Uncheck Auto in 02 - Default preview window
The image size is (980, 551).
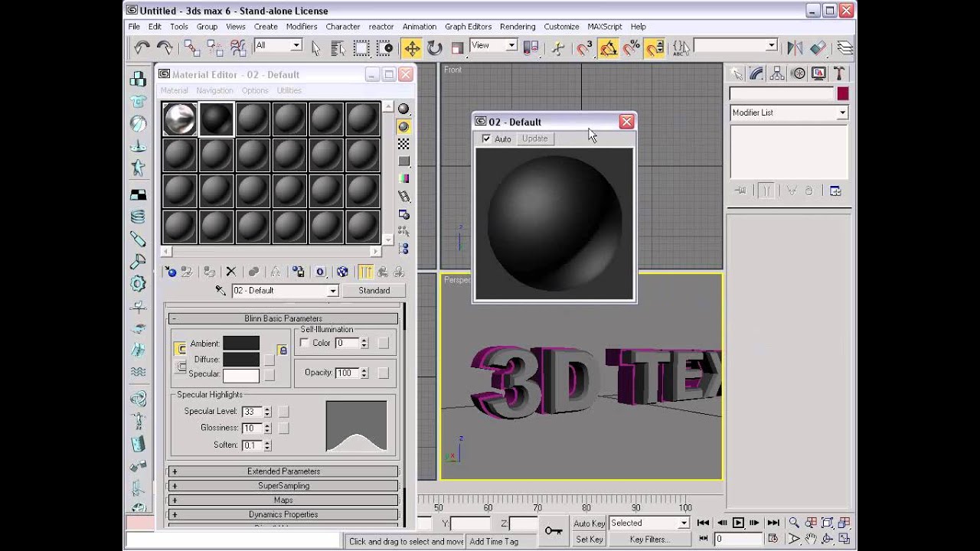486,139
